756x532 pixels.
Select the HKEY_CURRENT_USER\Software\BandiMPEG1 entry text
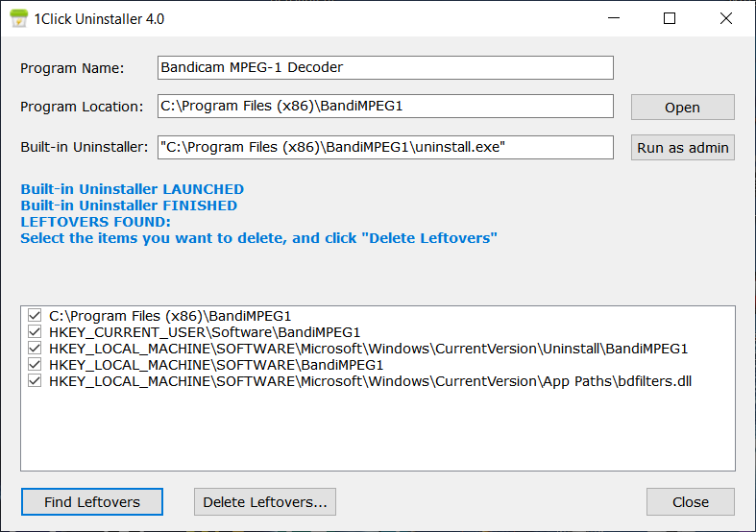(205, 332)
